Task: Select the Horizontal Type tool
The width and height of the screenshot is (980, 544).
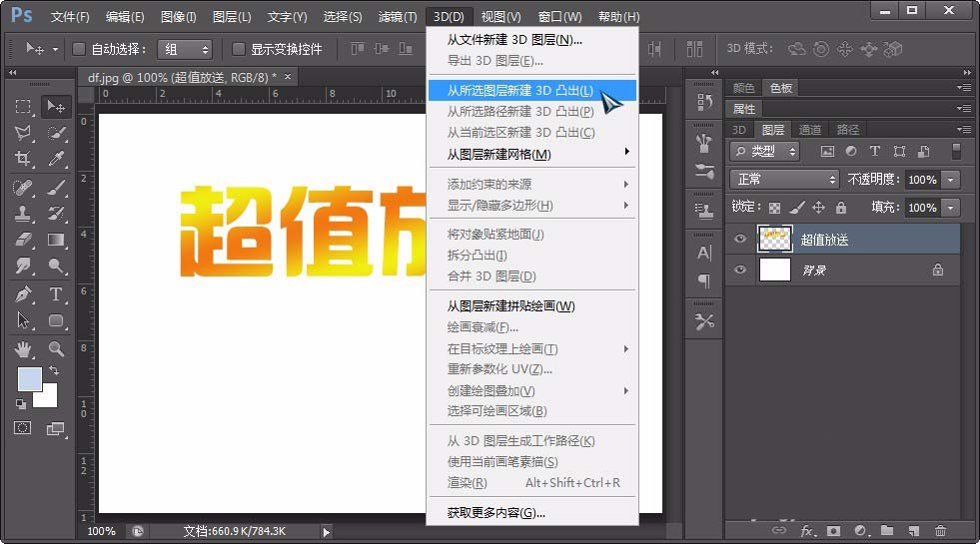Action: tap(56, 294)
